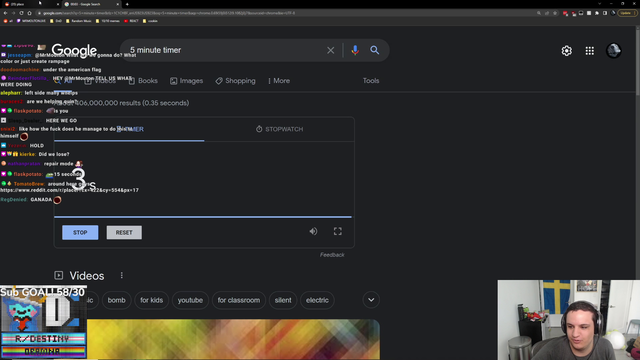Image resolution: width=640 pixels, height=360 pixels.
Task: Open the Images search tab
Action: 187,81
